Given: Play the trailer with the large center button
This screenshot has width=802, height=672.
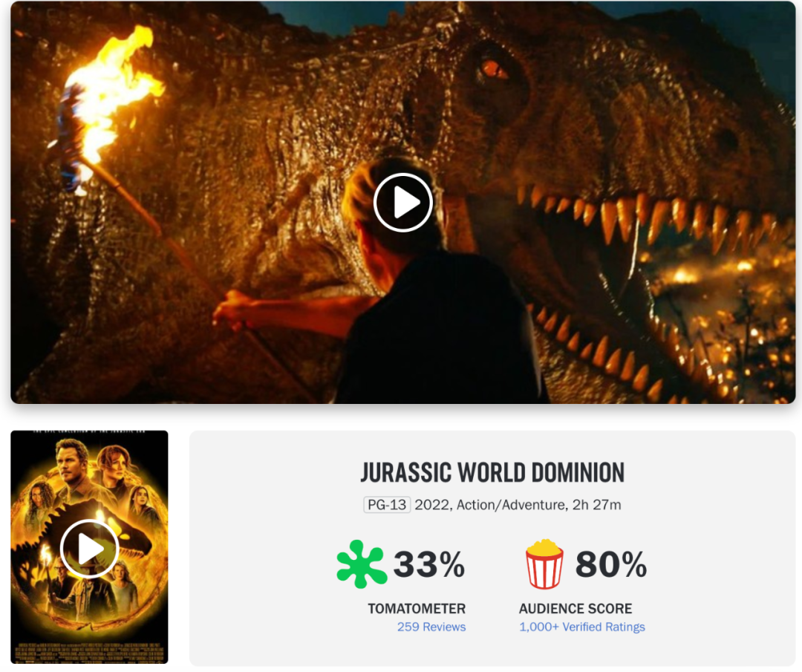Looking at the screenshot, I should (403, 203).
